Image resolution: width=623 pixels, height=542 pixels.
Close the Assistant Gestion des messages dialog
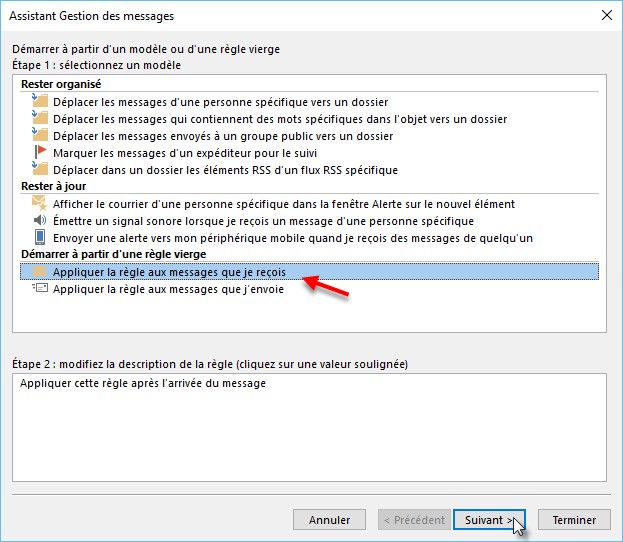(x=606, y=14)
